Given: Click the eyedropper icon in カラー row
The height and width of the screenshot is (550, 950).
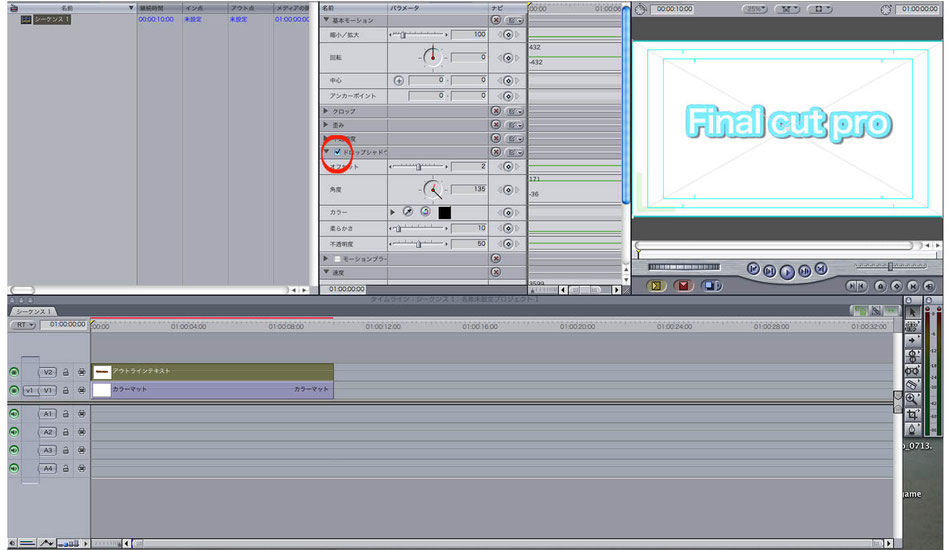Looking at the screenshot, I should coord(408,212).
